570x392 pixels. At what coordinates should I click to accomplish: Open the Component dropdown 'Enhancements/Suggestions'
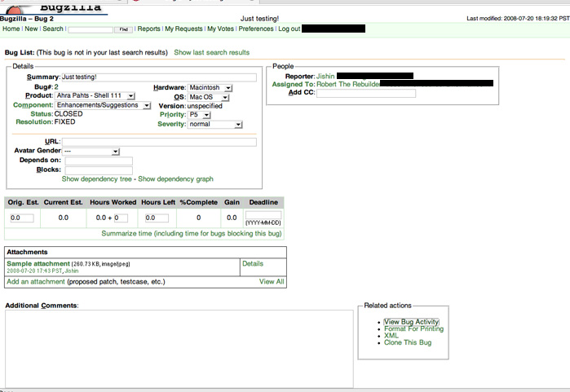pos(103,105)
